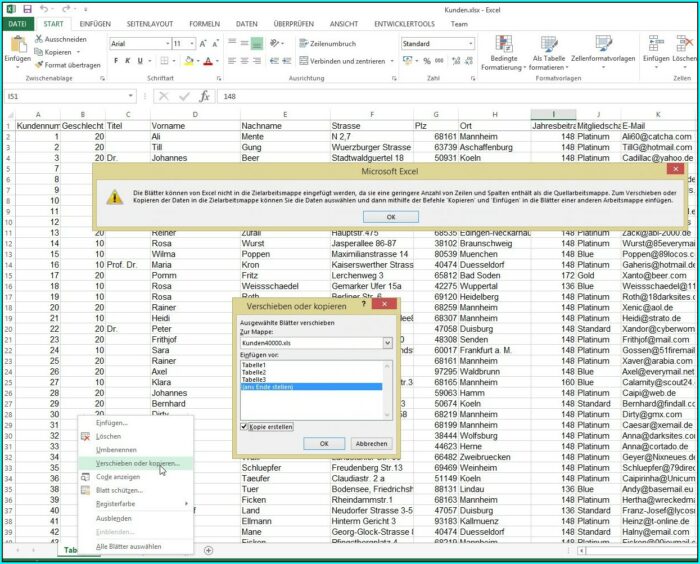Viewport: 700px width, 564px height.
Task: Open Name Box dropdown arrow
Action: click(130, 96)
